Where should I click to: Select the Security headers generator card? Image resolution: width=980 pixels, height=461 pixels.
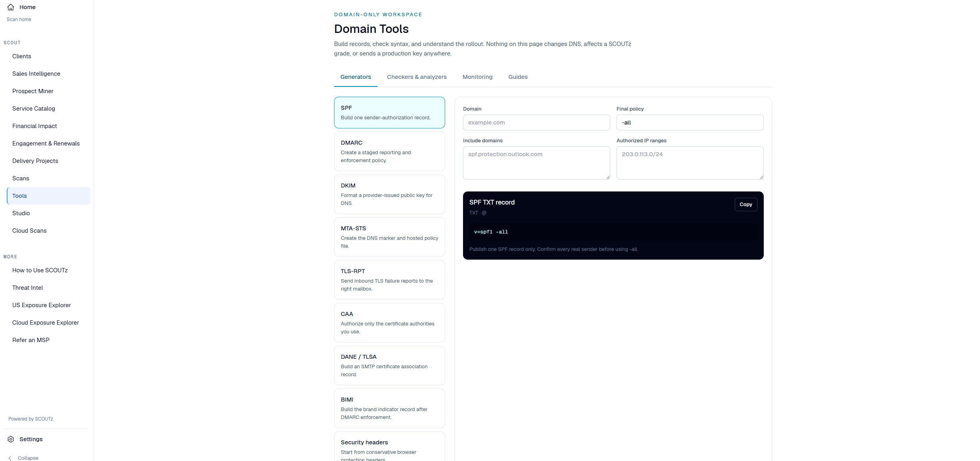click(x=389, y=447)
